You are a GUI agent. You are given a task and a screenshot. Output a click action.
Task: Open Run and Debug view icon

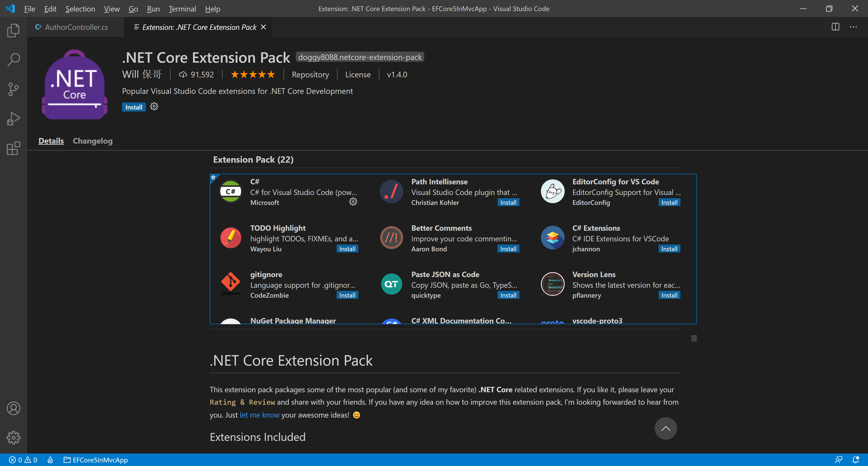click(x=13, y=119)
